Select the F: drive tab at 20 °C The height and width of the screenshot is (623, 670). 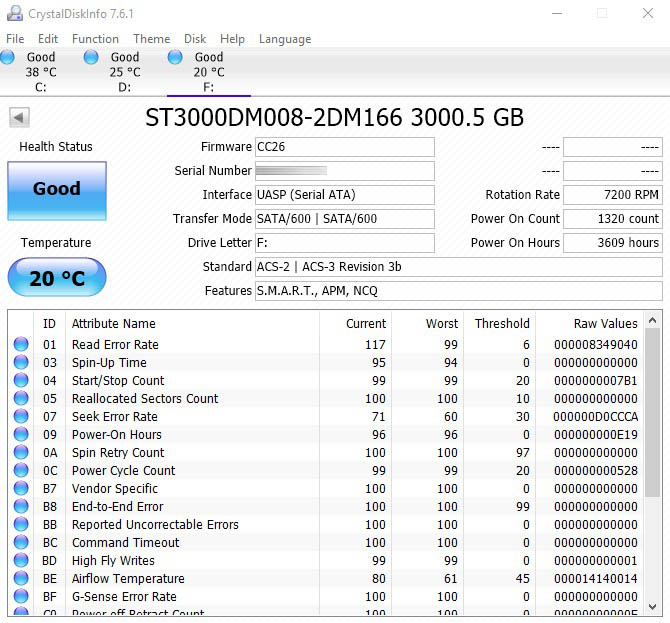tap(209, 72)
